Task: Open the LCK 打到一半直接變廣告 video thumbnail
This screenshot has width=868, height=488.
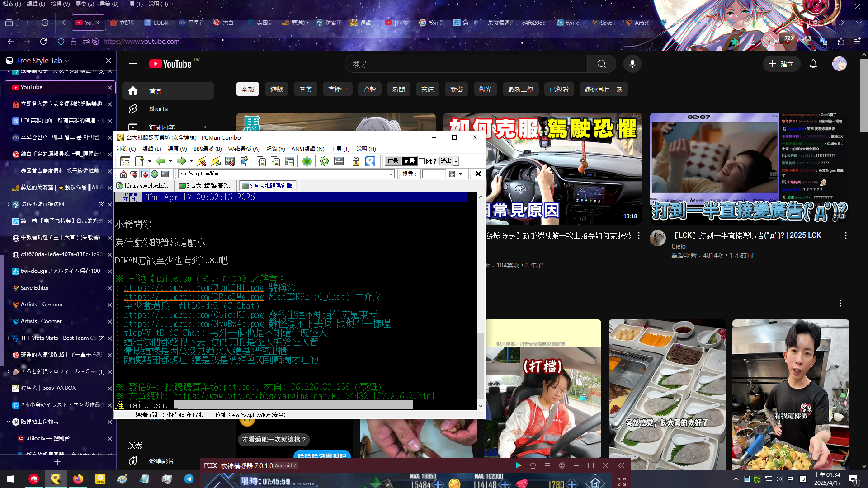Action: click(749, 168)
